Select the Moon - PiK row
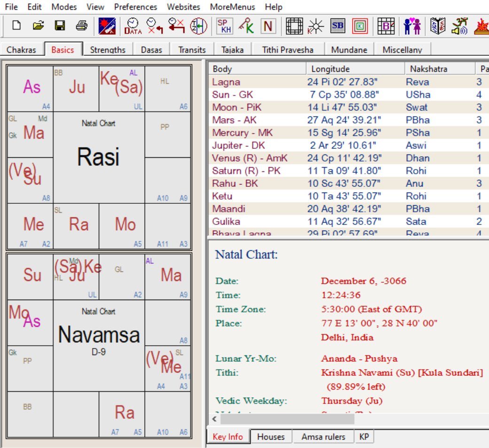The height and width of the screenshot is (448, 489). [349, 107]
